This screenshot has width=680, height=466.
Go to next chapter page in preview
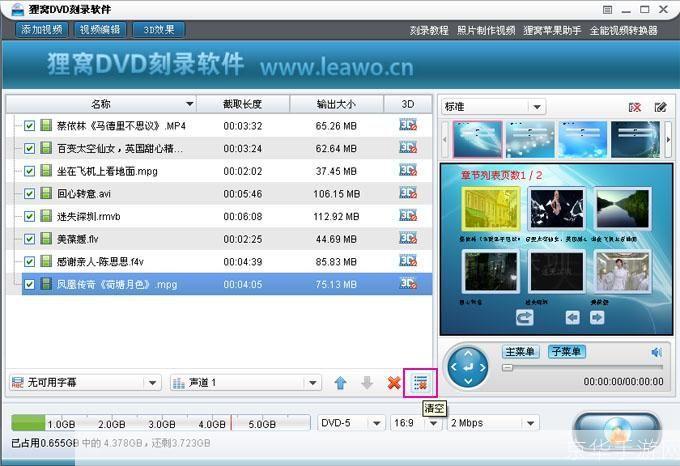tap(597, 318)
